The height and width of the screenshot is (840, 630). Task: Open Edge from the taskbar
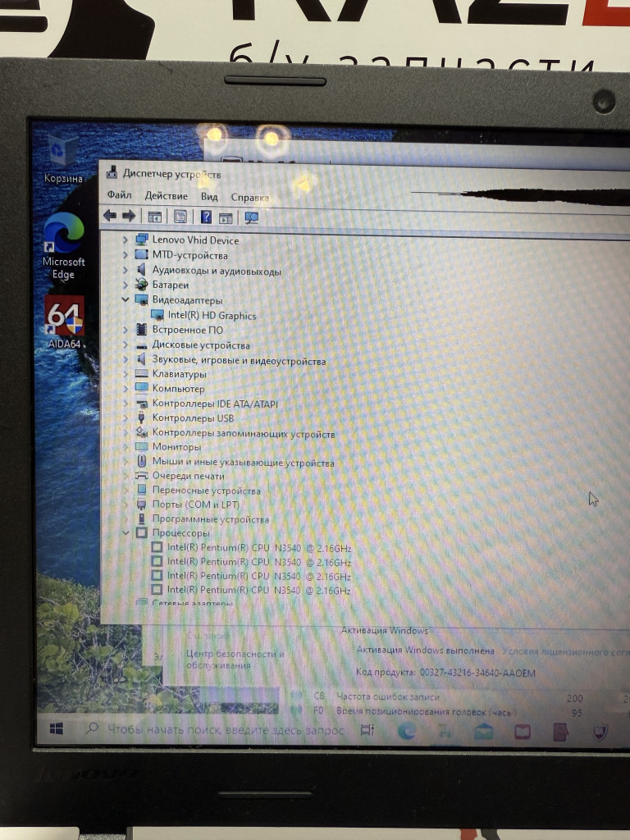point(407,731)
